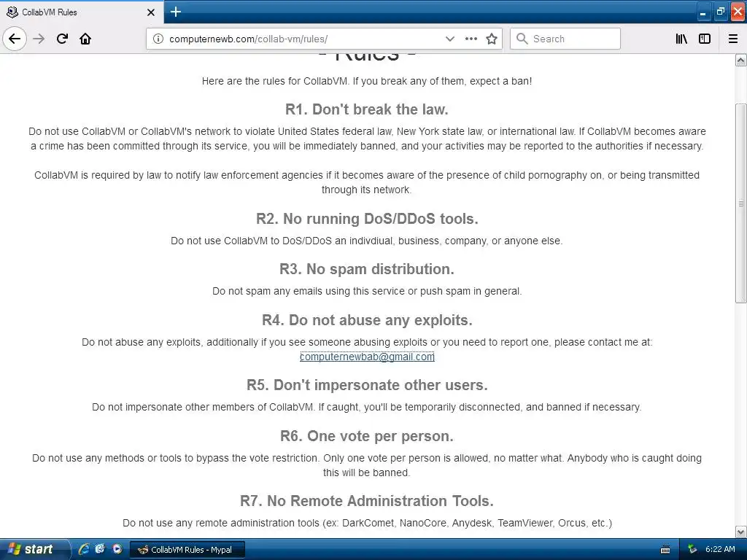This screenshot has height=560, width=747.
Task: Click the 'Here are the rules for CollabVM' sentence
Action: point(367,81)
